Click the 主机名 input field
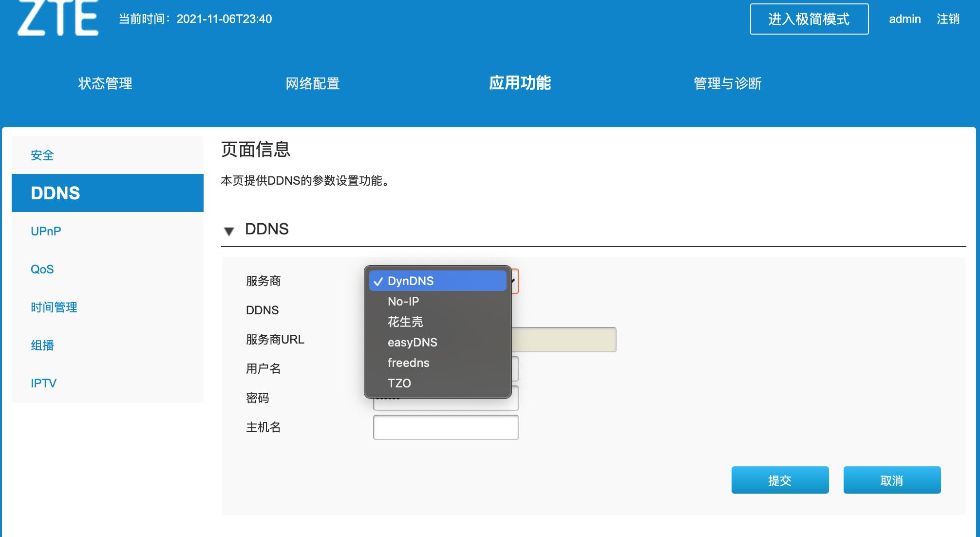The width and height of the screenshot is (980, 537). click(x=445, y=427)
